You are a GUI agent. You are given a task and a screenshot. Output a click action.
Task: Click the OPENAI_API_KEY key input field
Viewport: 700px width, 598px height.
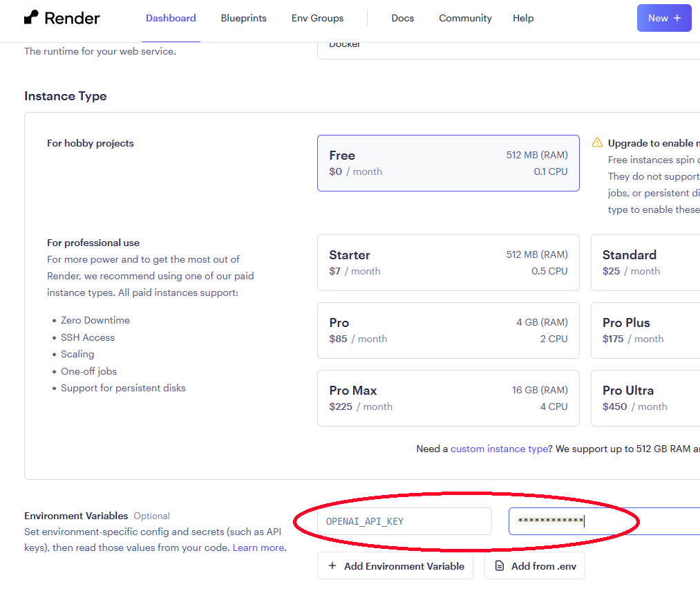point(404,521)
